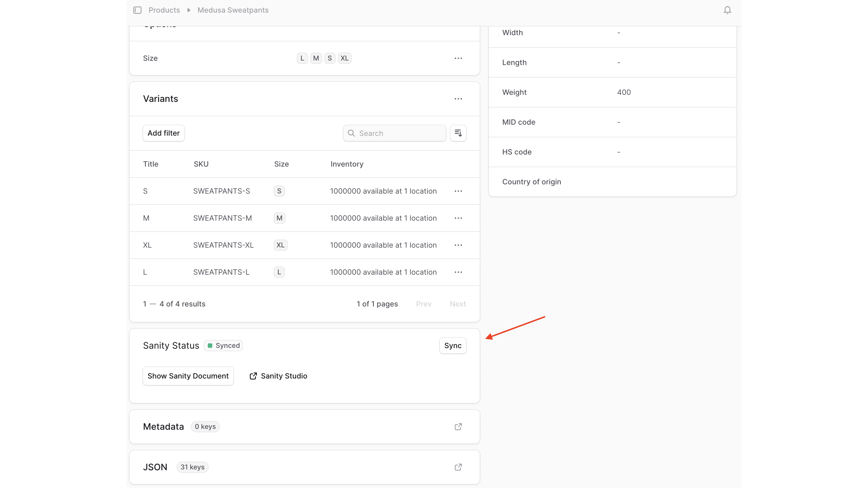Image resolution: width=868 pixels, height=488 pixels.
Task: Click Show Sanity Document
Action: coord(188,376)
